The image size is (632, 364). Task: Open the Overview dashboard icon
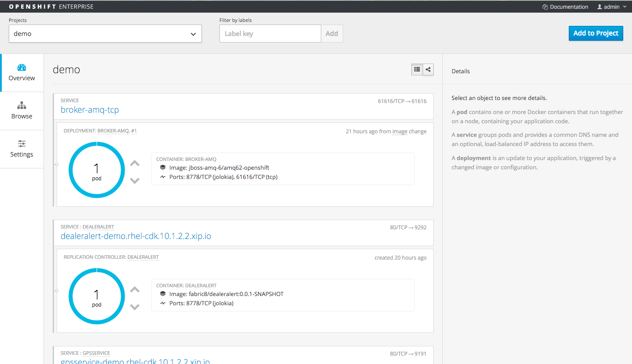click(22, 68)
